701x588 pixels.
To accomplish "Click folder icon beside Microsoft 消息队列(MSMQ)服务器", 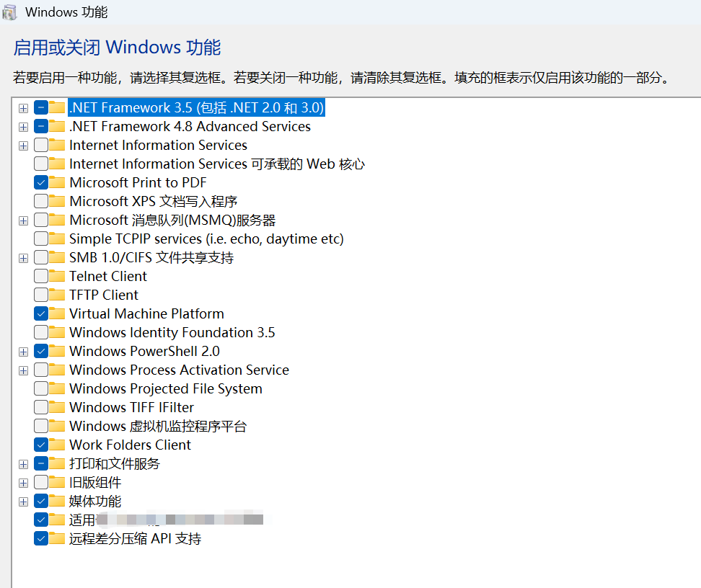I will pyautogui.click(x=57, y=220).
